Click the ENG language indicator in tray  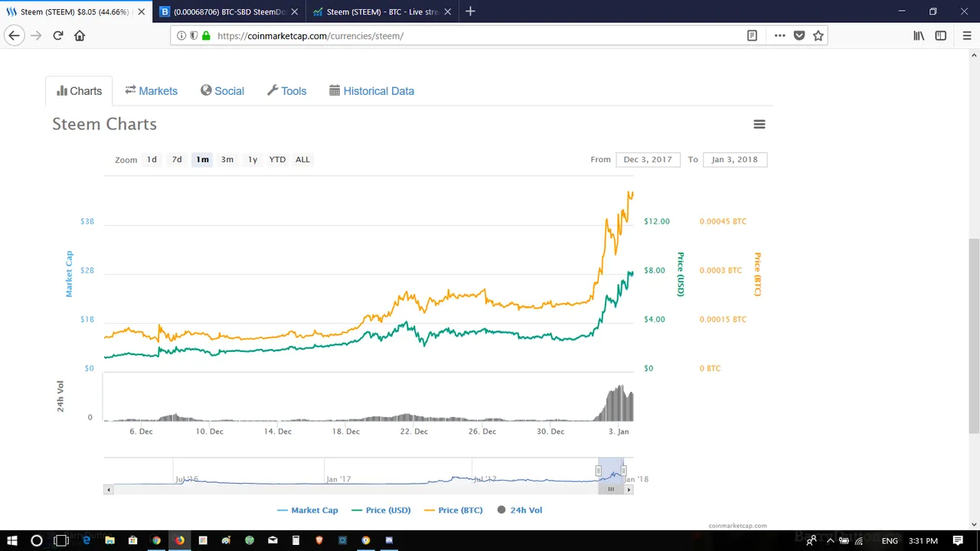coord(889,540)
